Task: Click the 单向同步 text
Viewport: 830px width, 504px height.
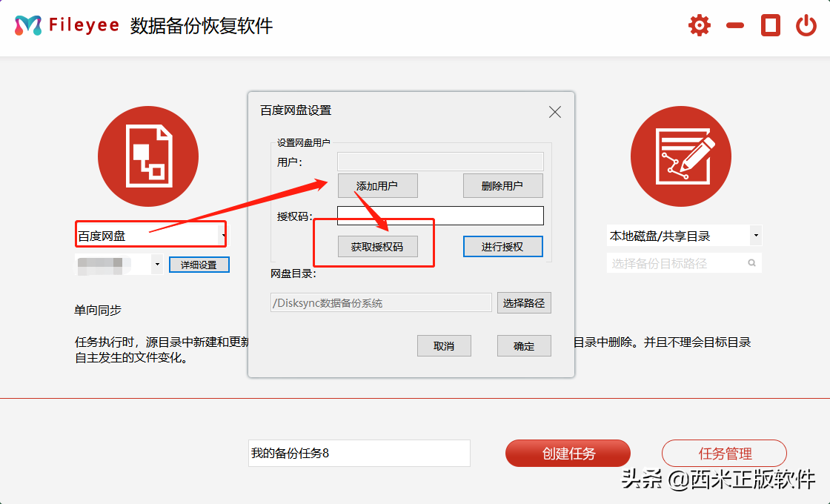Action: (98, 311)
